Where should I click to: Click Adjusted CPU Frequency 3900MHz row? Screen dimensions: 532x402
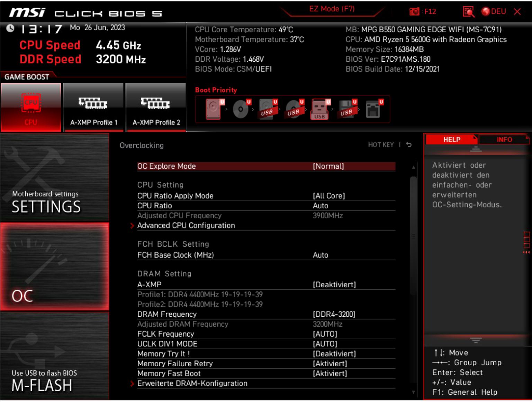(x=266, y=216)
